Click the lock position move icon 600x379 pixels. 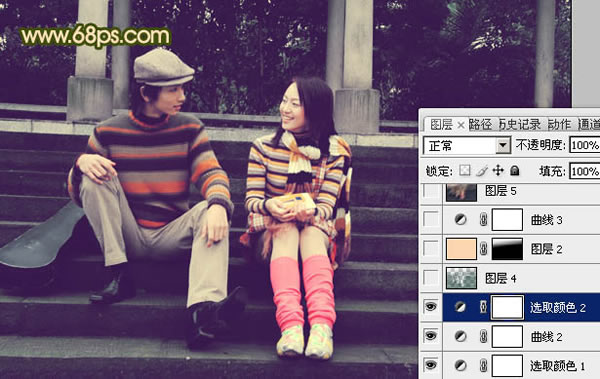point(498,170)
